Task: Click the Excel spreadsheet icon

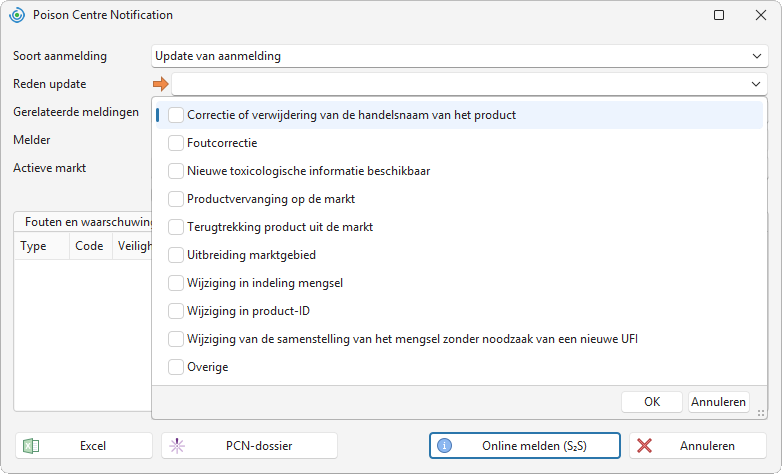Action: tap(31, 446)
